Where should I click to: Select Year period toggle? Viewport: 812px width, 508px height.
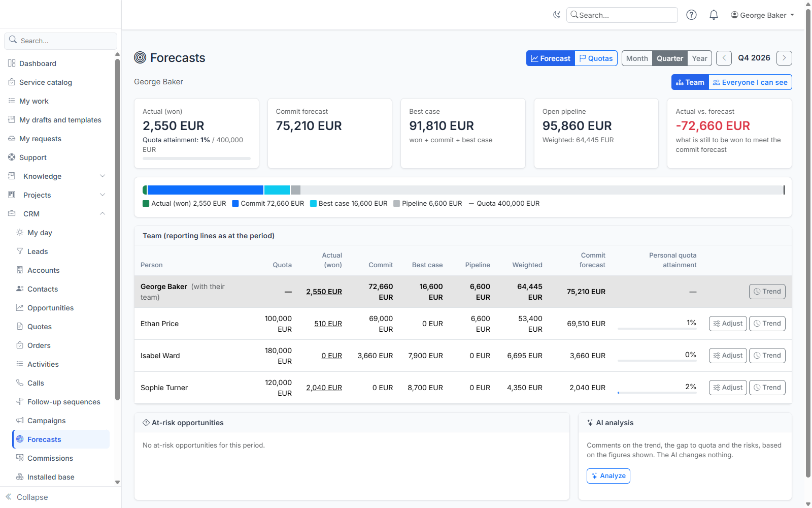(x=699, y=58)
